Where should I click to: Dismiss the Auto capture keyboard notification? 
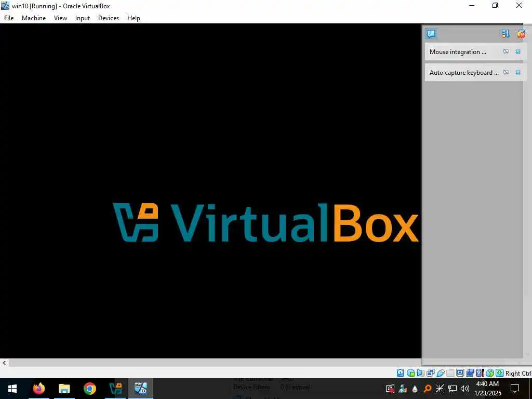518,72
